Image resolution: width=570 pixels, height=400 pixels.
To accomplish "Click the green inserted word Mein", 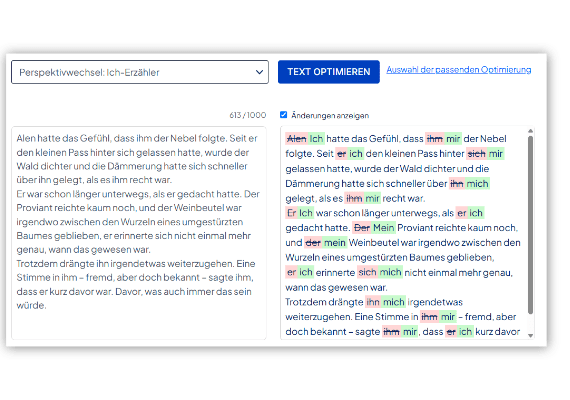I will [384, 228].
